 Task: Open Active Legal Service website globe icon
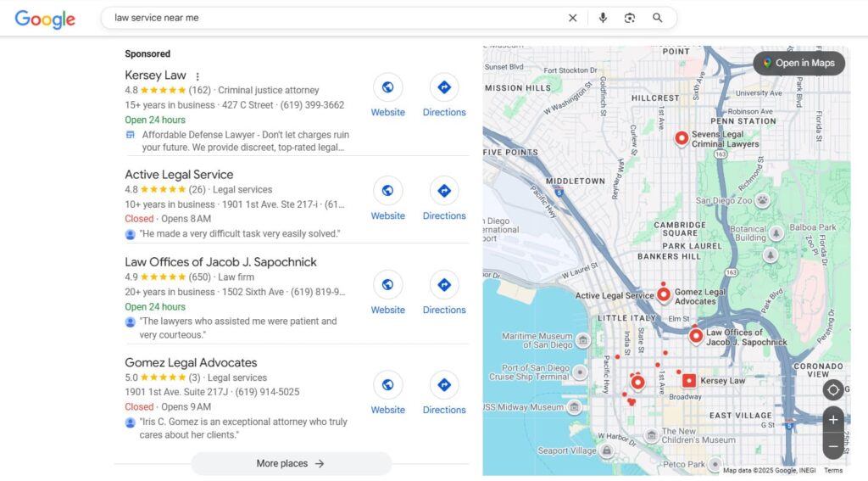tap(387, 191)
